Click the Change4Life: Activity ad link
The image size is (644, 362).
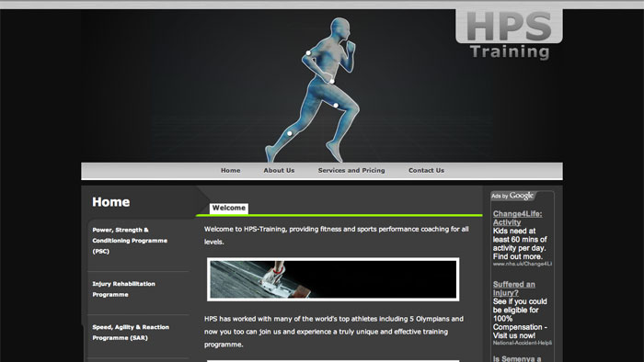[x=517, y=218]
